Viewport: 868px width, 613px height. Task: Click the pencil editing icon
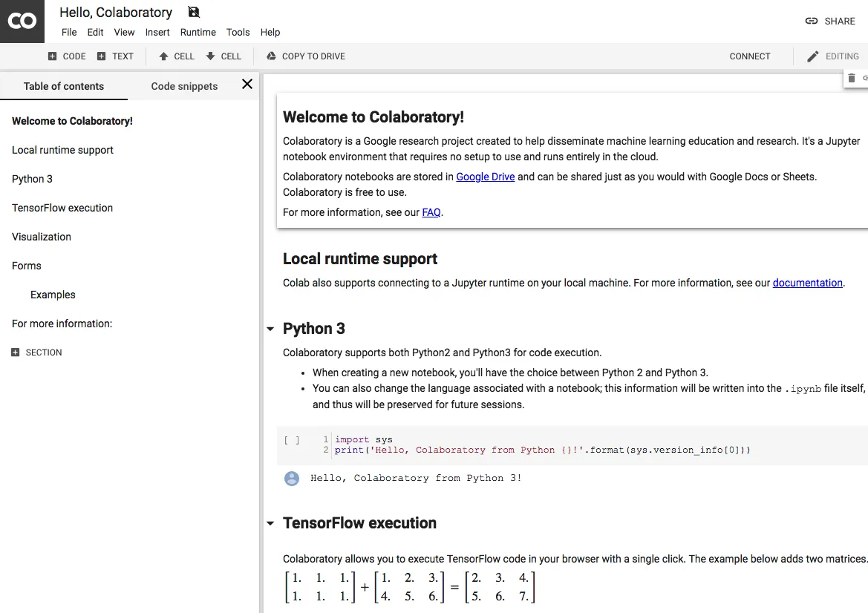[812, 56]
